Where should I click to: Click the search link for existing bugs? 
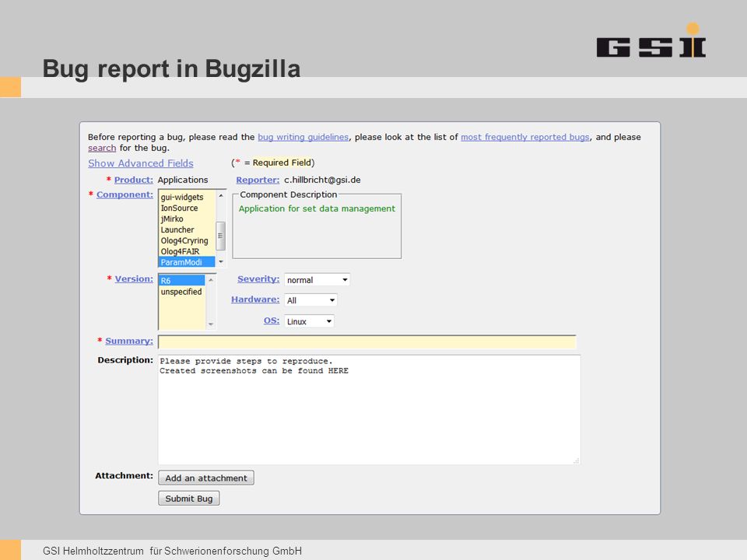[x=102, y=148]
